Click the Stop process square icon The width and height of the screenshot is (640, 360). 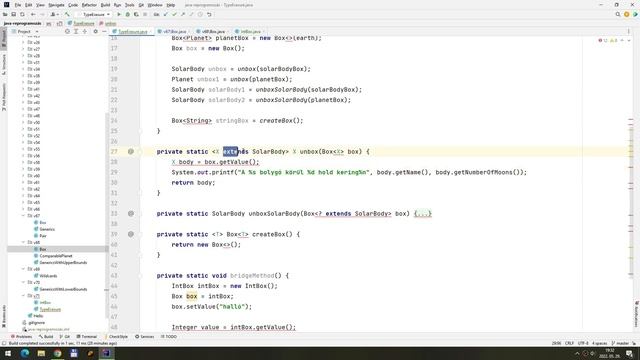[145, 14]
